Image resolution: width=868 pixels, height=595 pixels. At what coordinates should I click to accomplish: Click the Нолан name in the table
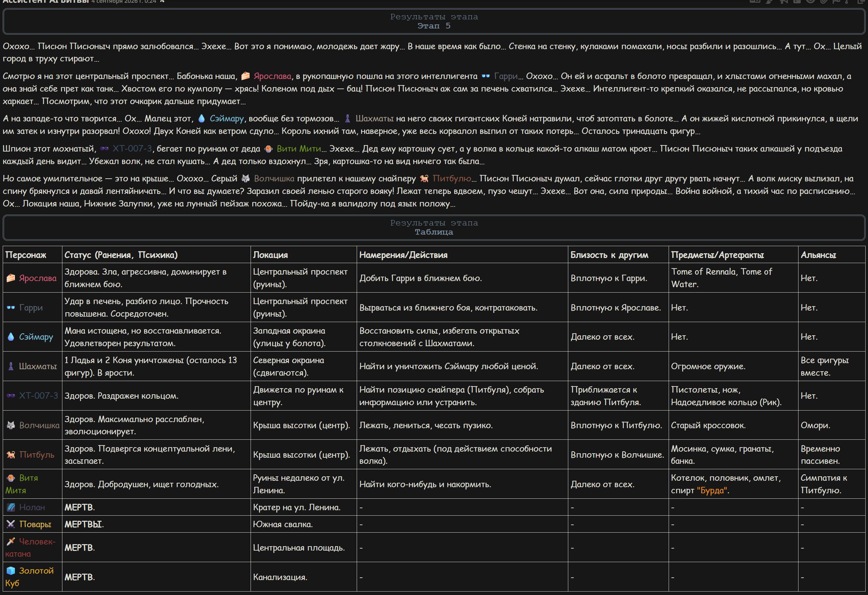[32, 507]
